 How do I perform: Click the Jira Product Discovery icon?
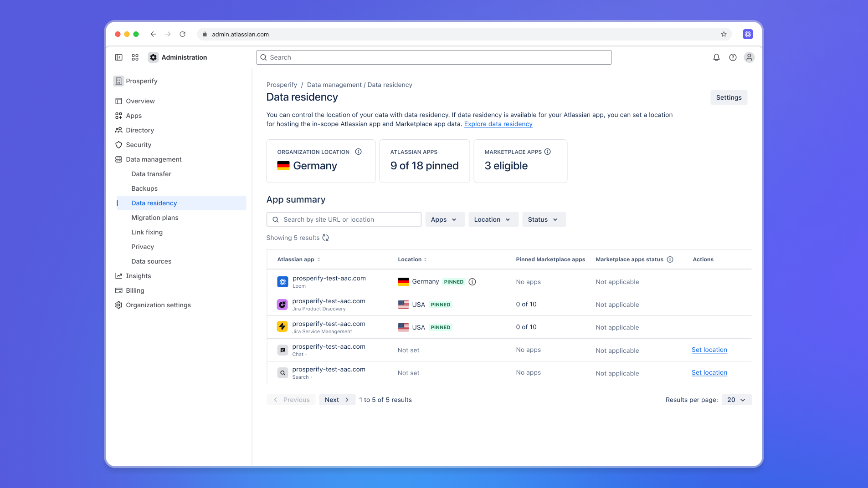tap(282, 305)
